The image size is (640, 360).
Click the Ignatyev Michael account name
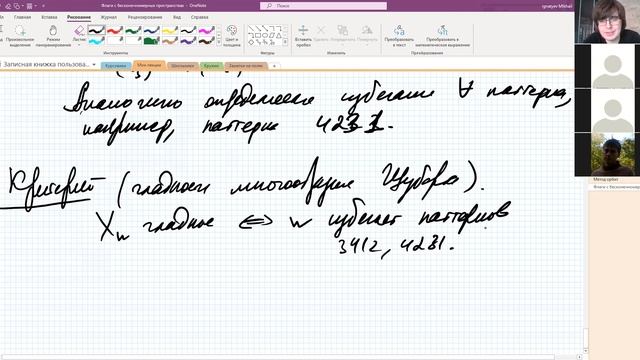(x=557, y=6)
